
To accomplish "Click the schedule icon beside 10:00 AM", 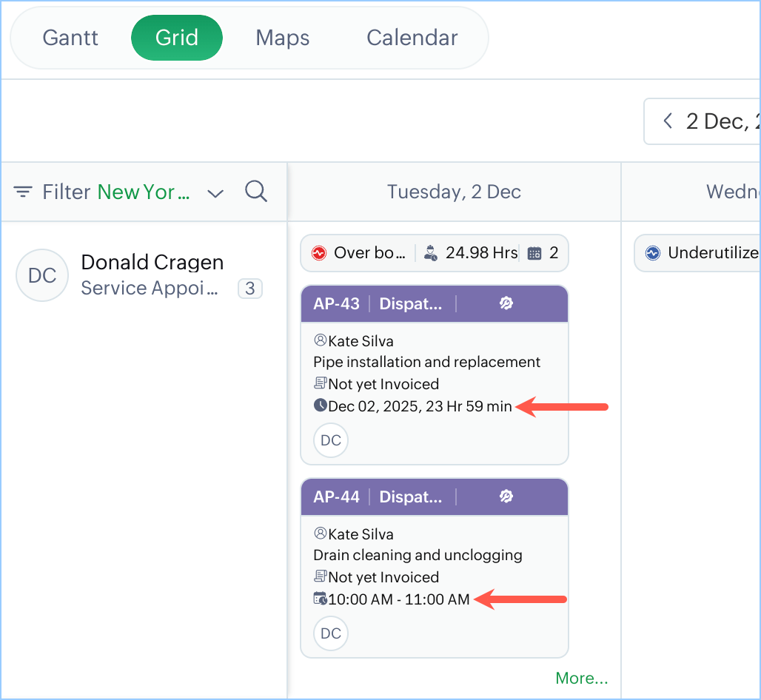I will 320,599.
